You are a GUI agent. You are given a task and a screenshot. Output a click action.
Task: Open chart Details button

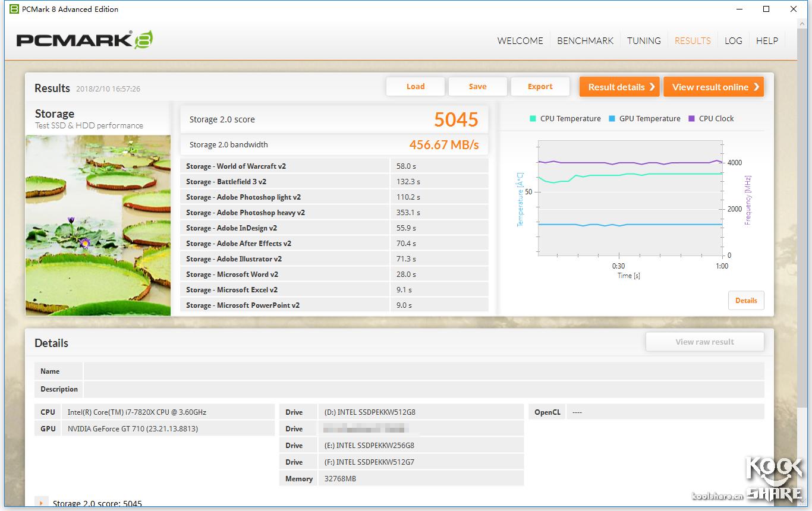pyautogui.click(x=745, y=300)
